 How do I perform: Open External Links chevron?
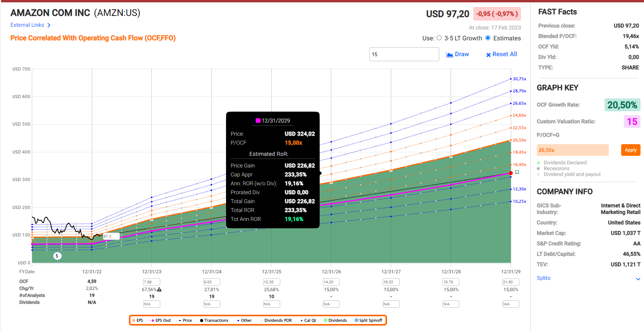coord(49,25)
